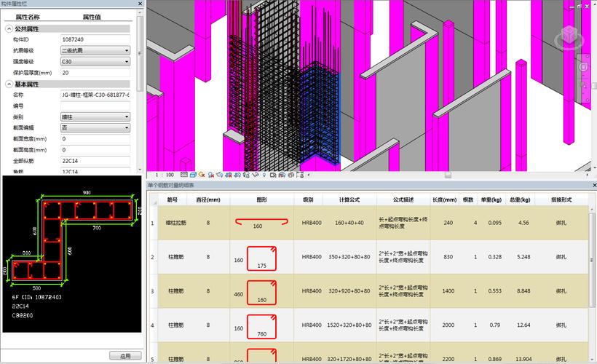Click the 保护层厚度 input field
Image resolution: width=597 pixels, height=364 pixels.
click(95, 73)
